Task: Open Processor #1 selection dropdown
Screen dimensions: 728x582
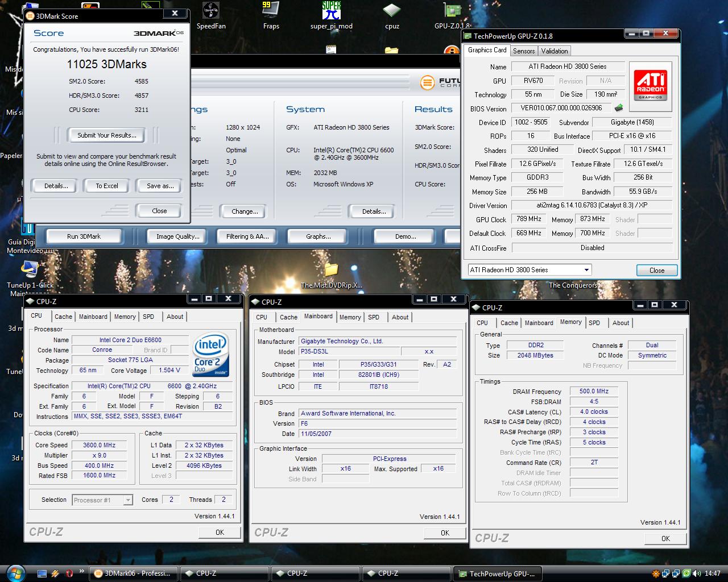Action: pos(103,500)
